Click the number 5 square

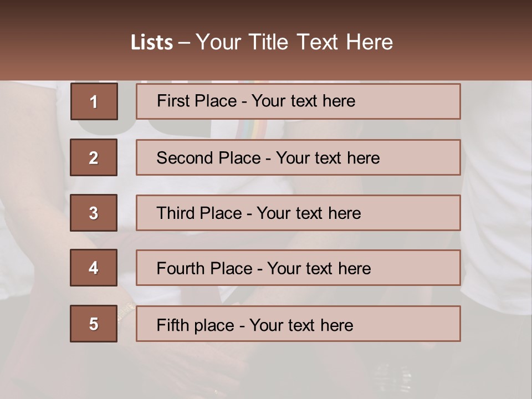94,324
